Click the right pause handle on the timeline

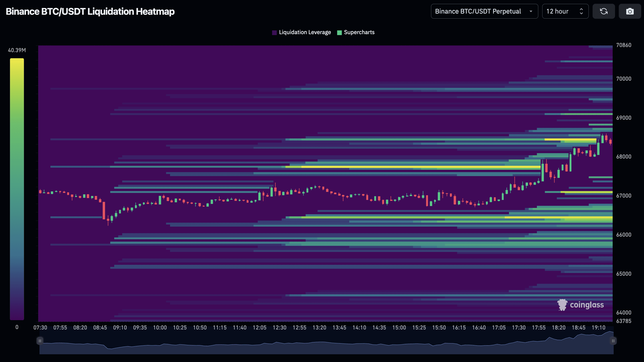point(613,340)
